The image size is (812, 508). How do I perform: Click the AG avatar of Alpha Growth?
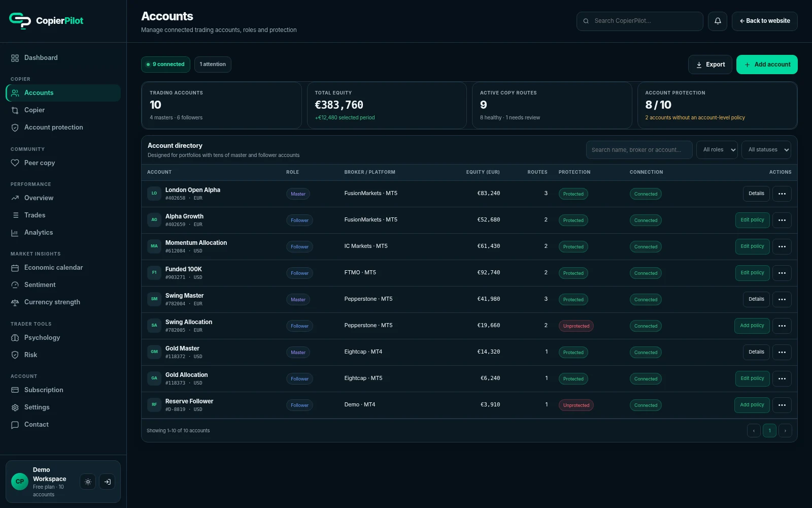click(x=154, y=219)
